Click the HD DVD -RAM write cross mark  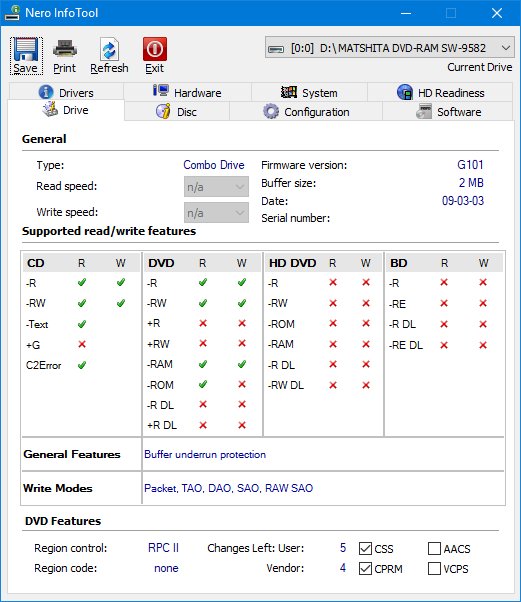(x=366, y=344)
